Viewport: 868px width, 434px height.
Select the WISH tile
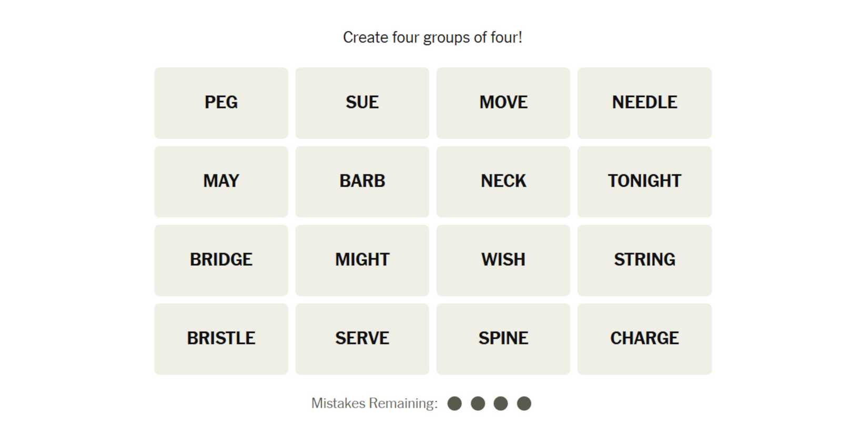[x=503, y=260]
